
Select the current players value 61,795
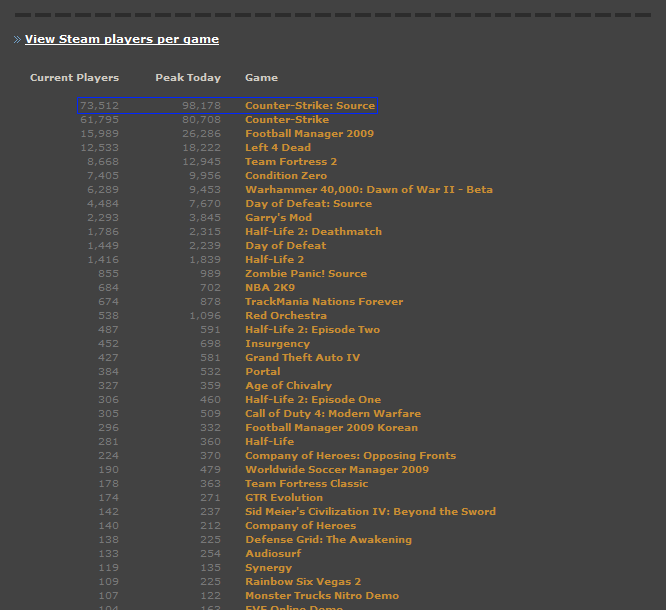(100, 119)
